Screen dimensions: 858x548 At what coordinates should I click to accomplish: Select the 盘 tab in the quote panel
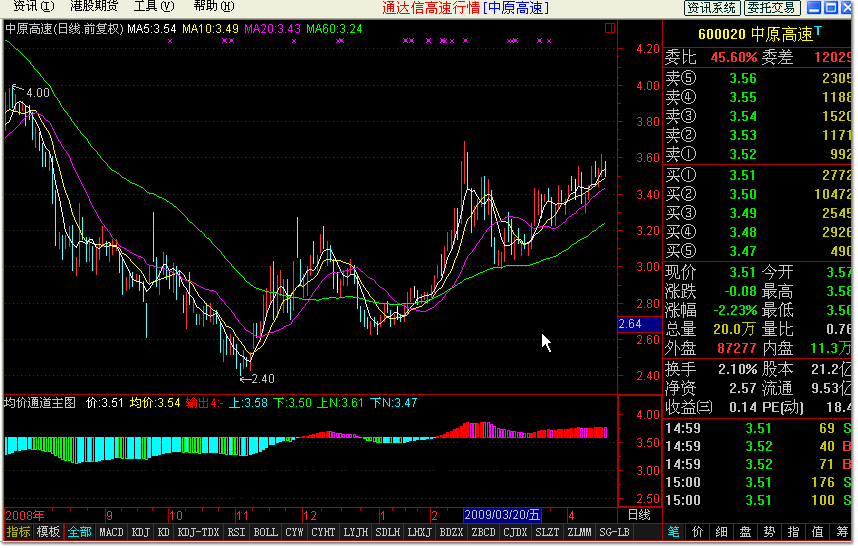746,532
